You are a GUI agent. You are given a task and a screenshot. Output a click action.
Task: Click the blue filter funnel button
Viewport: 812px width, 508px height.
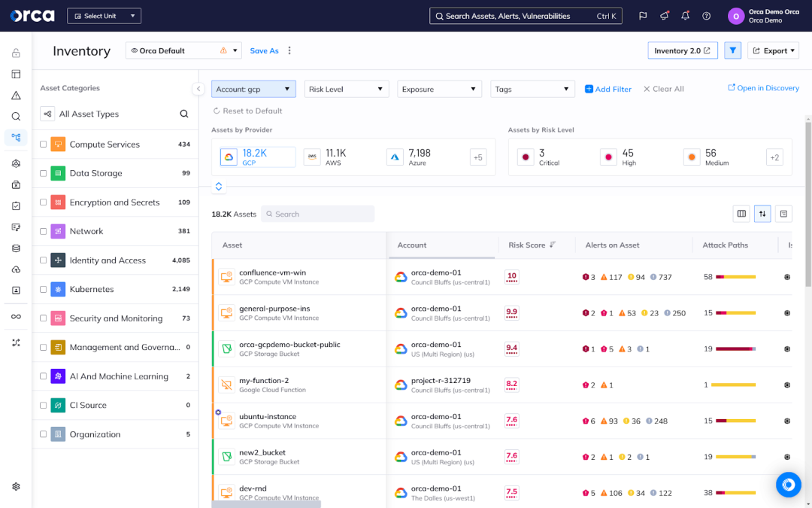tap(732, 50)
